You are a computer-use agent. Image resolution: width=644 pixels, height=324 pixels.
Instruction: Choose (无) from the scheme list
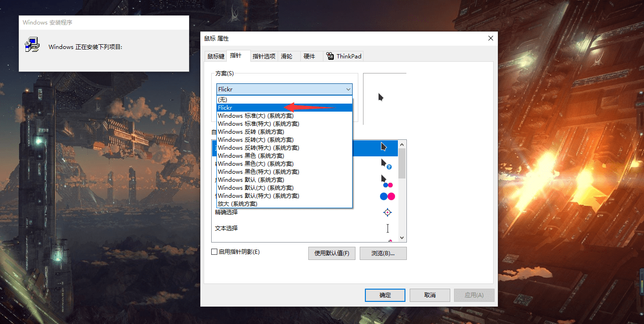tap(284, 100)
